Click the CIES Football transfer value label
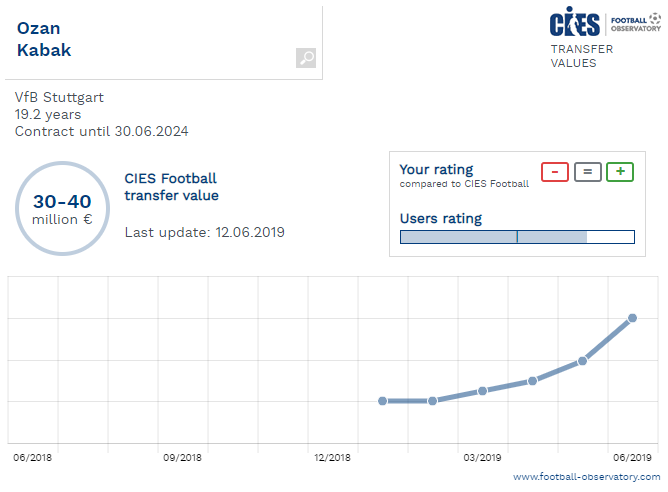Screen dimensions: 668x492 pyautogui.click(x=171, y=187)
